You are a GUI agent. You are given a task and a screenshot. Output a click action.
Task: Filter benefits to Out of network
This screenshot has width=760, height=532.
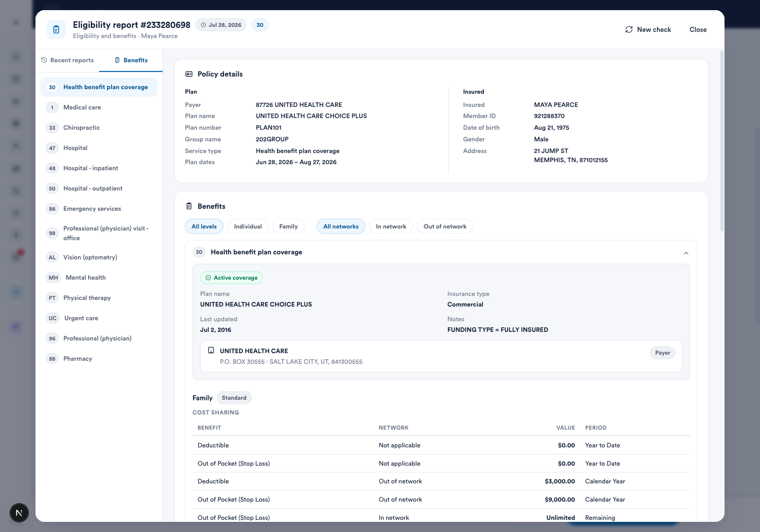pos(445,226)
